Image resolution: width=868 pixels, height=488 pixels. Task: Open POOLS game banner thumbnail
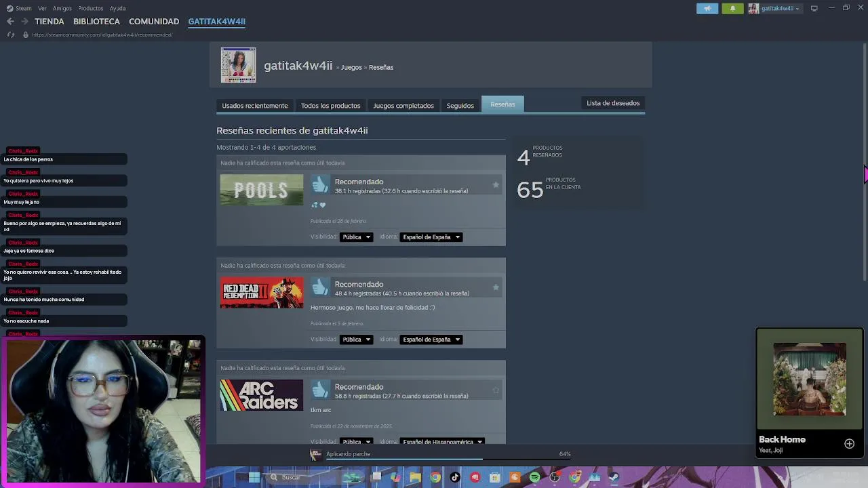(x=262, y=190)
